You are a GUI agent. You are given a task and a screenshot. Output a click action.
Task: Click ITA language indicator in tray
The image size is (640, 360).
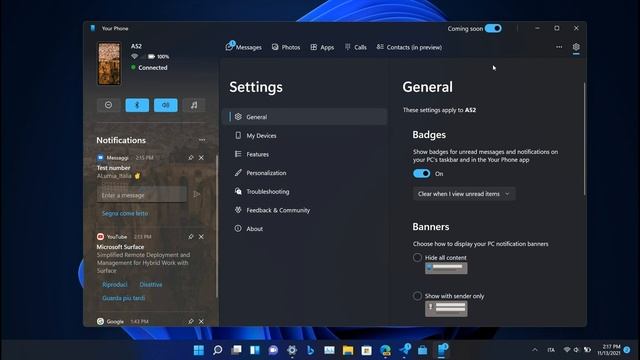[x=551, y=350]
